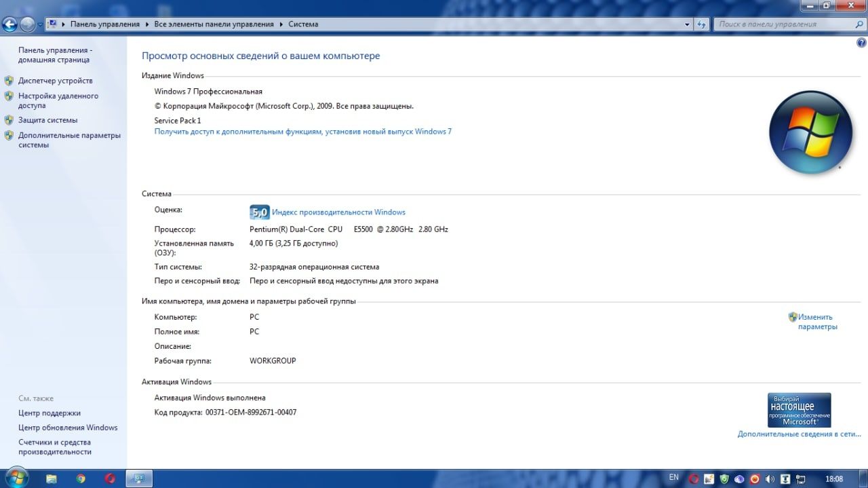This screenshot has width=868, height=488.
Task: Open Индекс производительности Windows link
Action: click(338, 212)
